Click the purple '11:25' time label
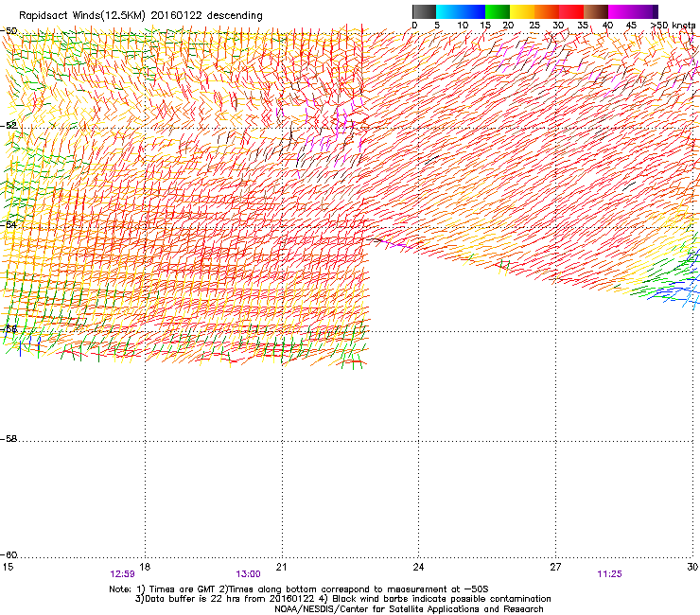The width and height of the screenshot is (700, 615). pyautogui.click(x=609, y=574)
